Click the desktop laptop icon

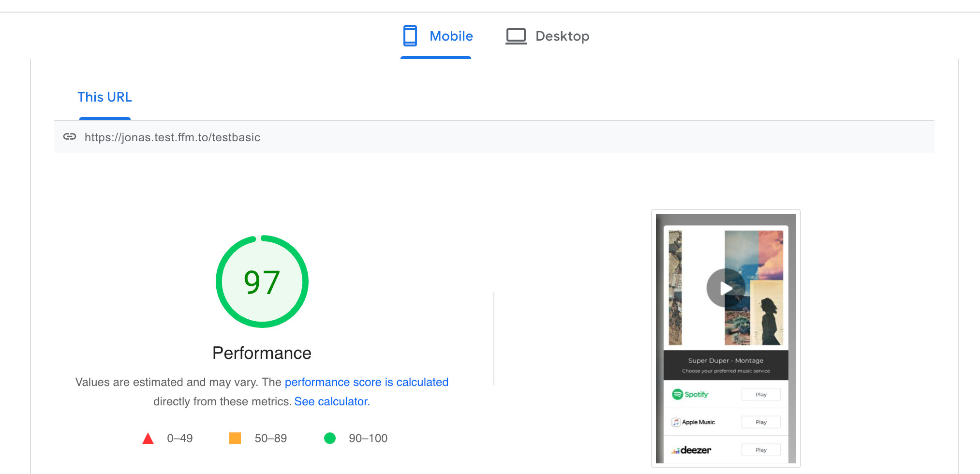click(x=516, y=36)
